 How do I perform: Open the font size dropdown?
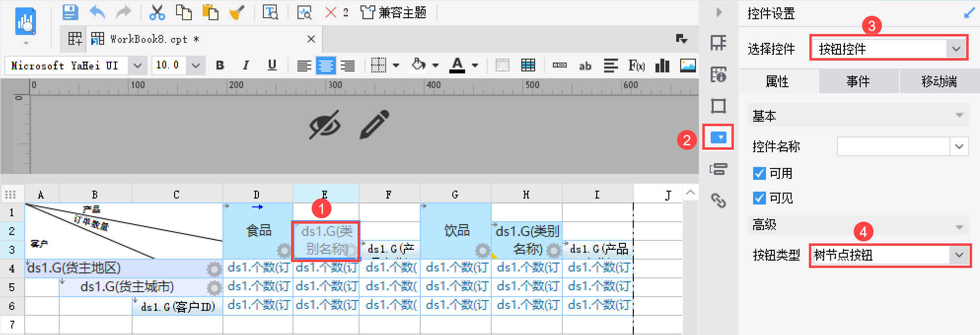click(195, 66)
